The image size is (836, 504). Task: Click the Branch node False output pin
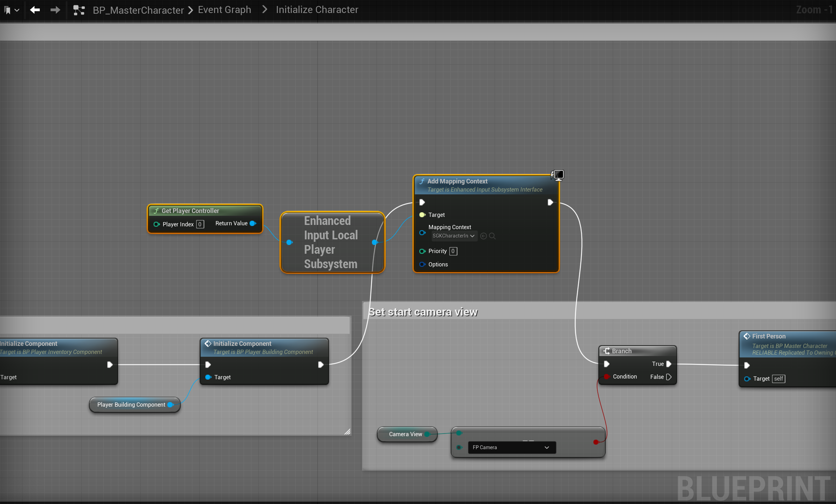click(669, 377)
